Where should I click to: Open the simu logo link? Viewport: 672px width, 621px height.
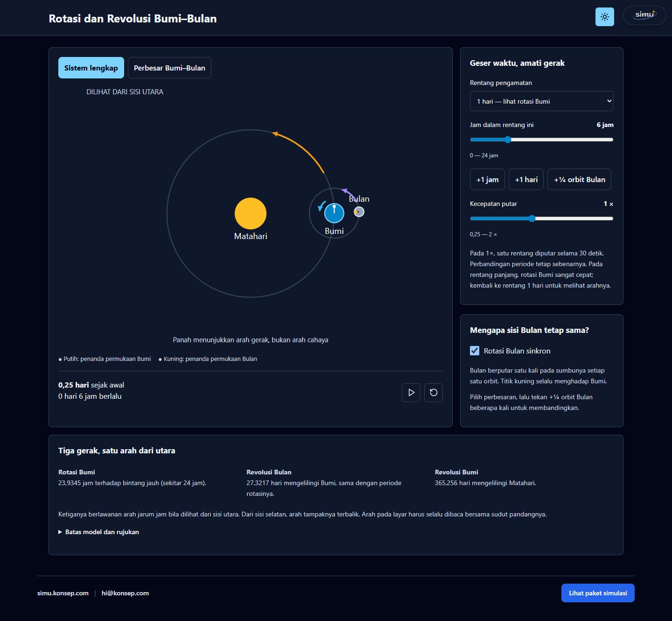click(x=644, y=15)
